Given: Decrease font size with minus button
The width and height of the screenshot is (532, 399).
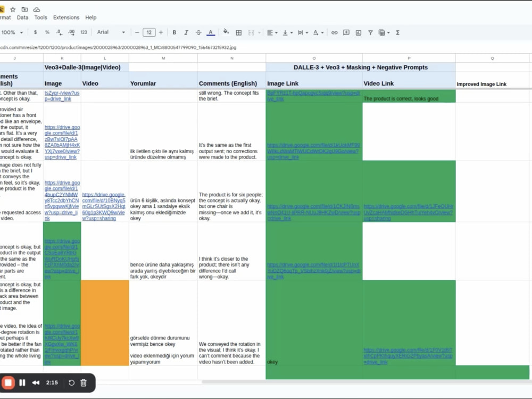Looking at the screenshot, I should (x=137, y=32).
